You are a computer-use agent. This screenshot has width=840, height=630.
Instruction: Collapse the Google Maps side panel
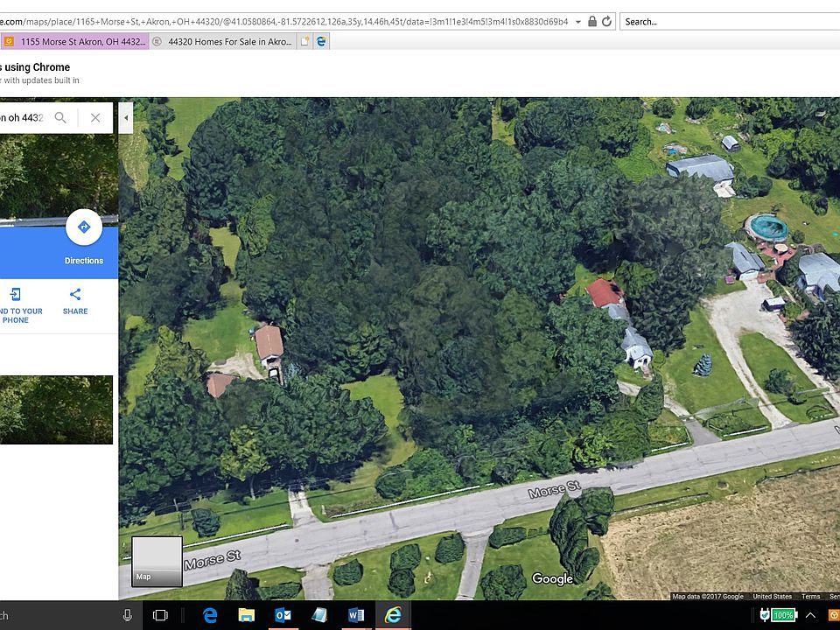click(126, 118)
